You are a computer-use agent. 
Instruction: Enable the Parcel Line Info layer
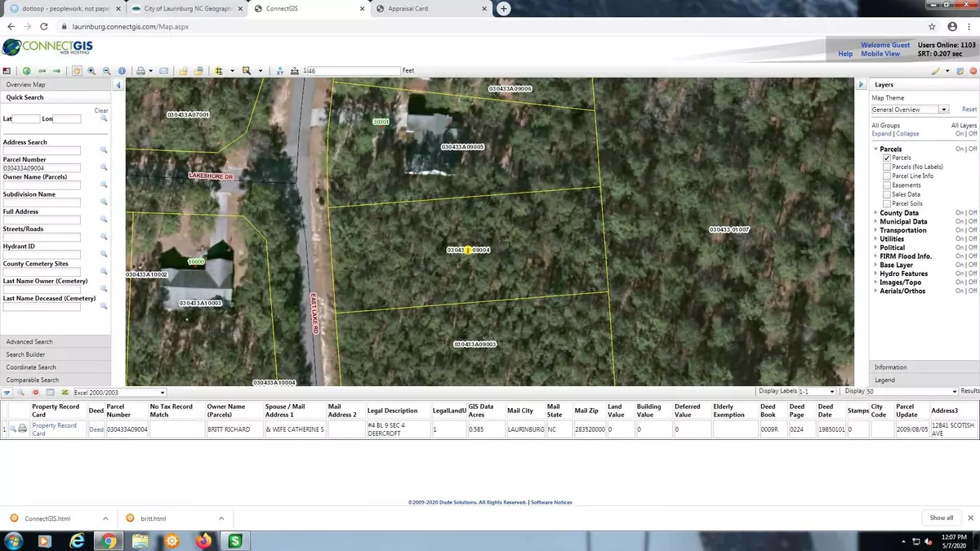887,176
